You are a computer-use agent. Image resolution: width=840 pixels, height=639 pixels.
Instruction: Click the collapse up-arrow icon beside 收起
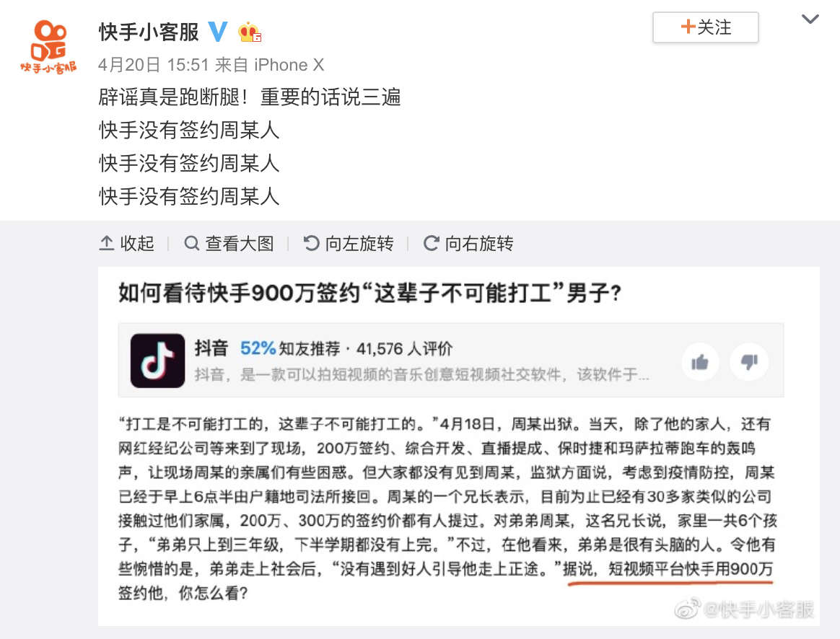point(107,244)
